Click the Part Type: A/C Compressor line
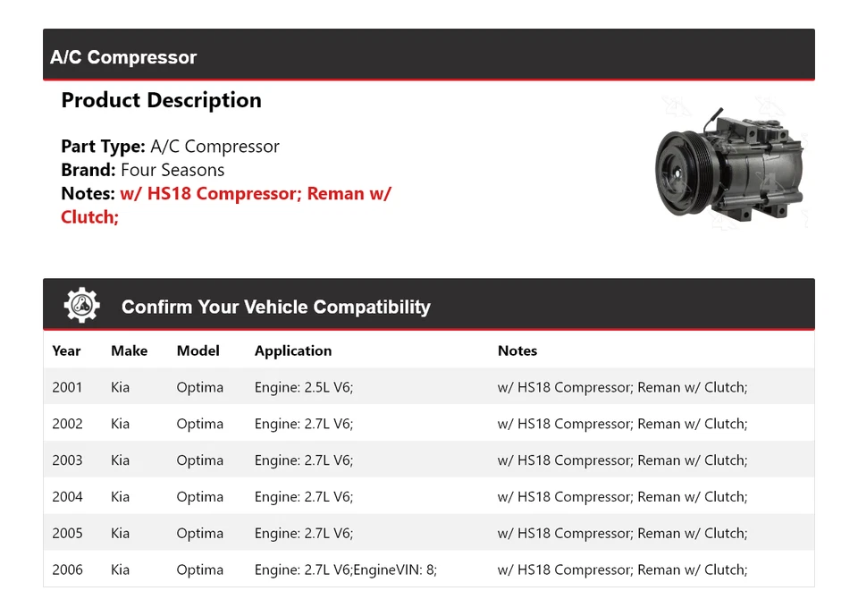 (170, 147)
